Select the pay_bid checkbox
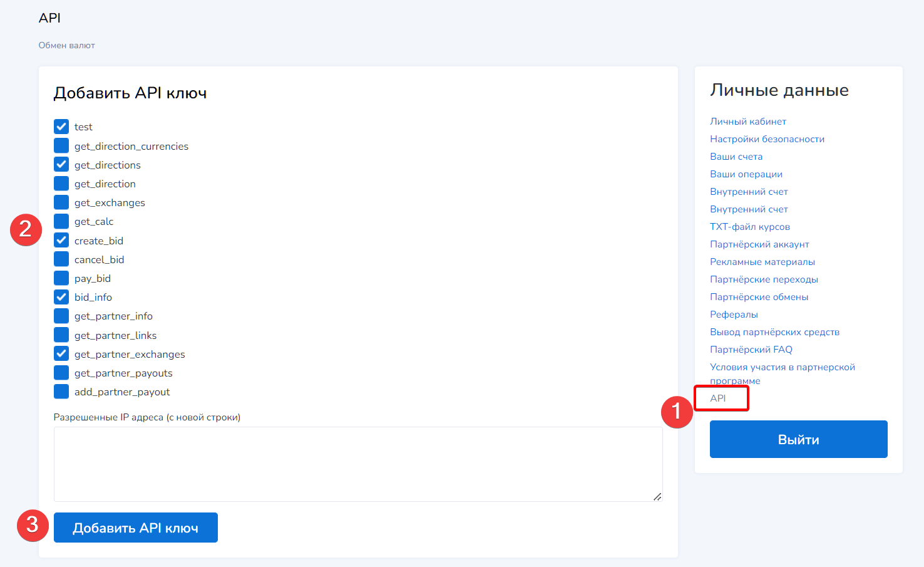924x567 pixels. pos(61,278)
